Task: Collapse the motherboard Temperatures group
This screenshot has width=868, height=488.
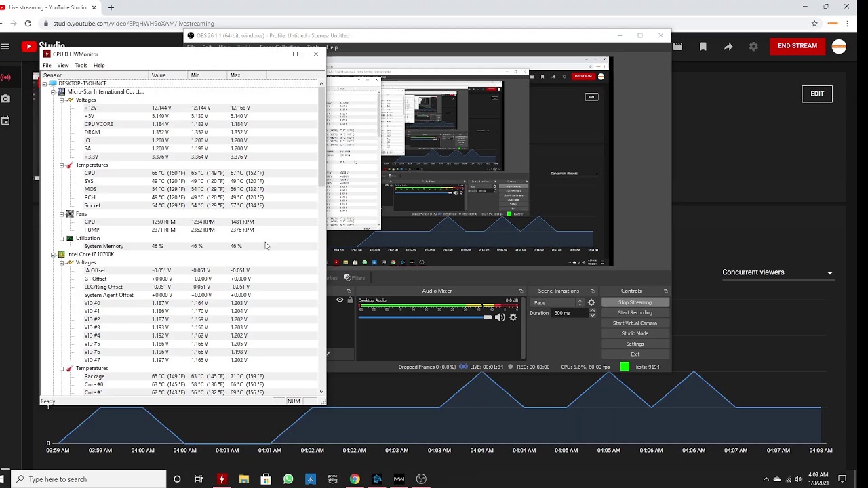Action: (61, 165)
